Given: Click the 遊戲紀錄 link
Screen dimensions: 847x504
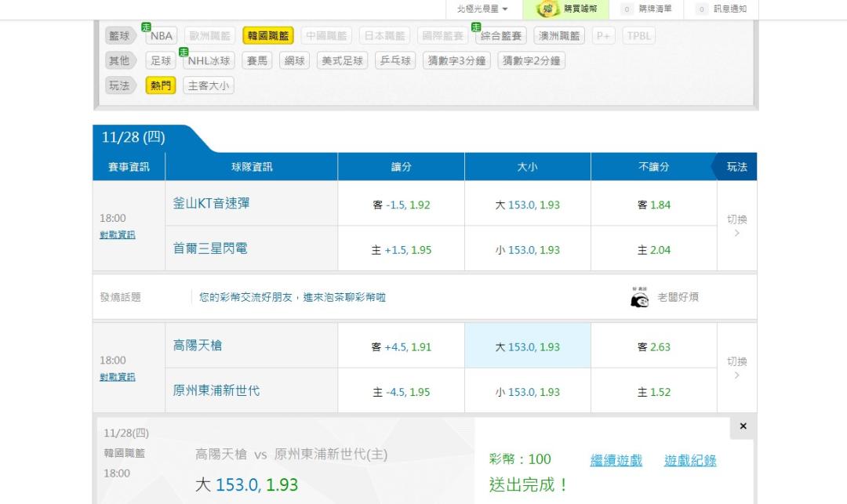Looking at the screenshot, I should (690, 460).
